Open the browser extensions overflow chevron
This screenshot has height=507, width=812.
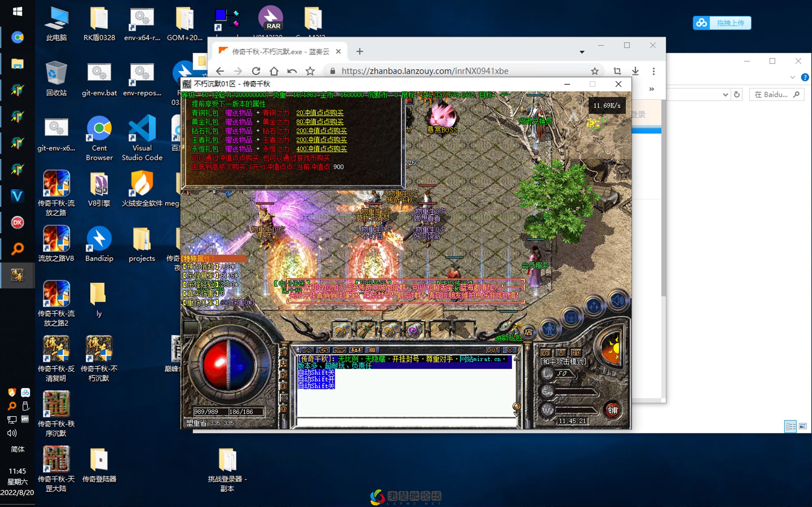pyautogui.click(x=651, y=89)
